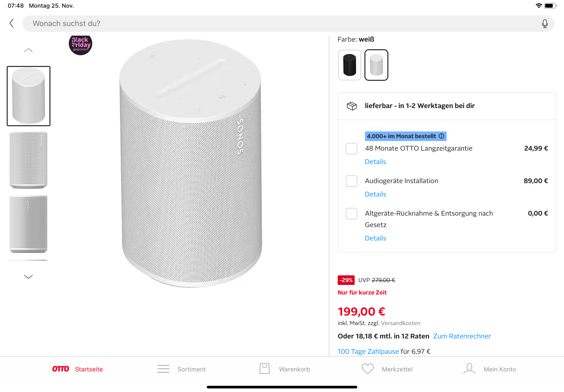The width and height of the screenshot is (564, 392).
Task: Open the 100 Tage Zahlpause link
Action: click(368, 351)
